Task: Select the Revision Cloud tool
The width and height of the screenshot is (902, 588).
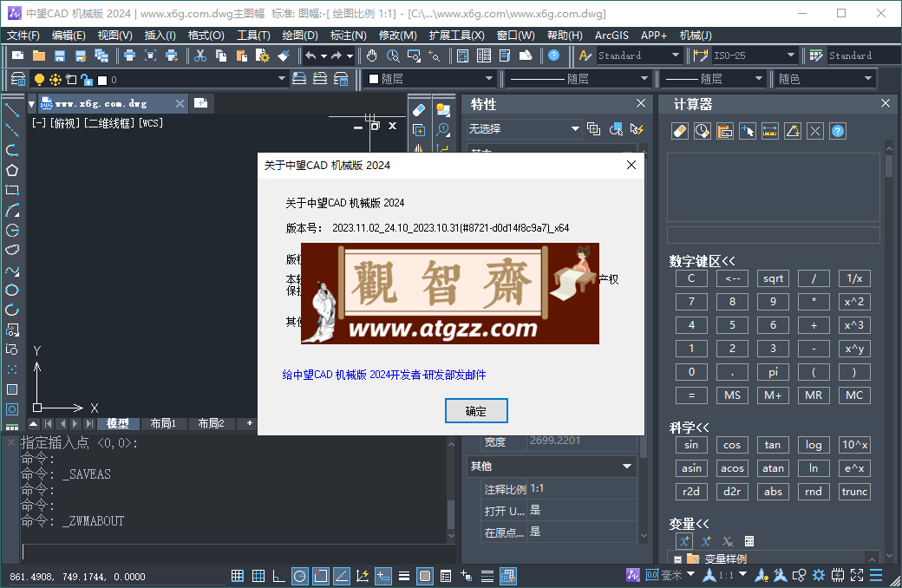Action: pos(11,250)
